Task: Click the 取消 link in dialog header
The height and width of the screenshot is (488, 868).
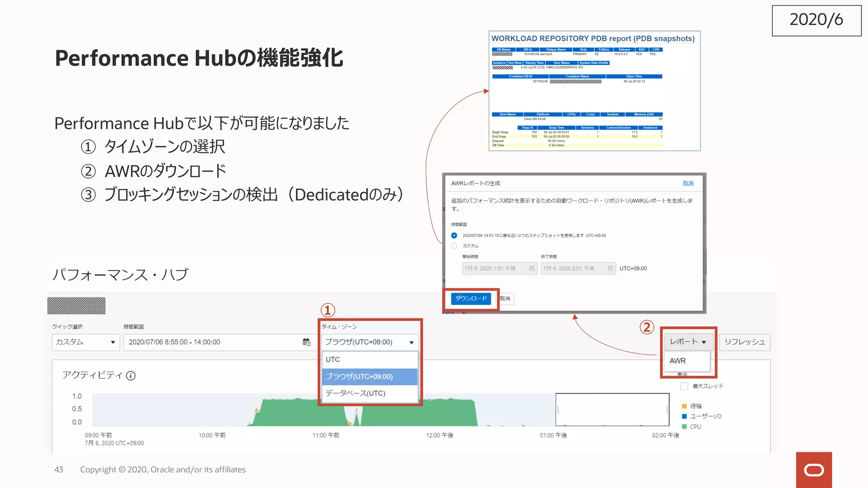Action: [x=688, y=183]
